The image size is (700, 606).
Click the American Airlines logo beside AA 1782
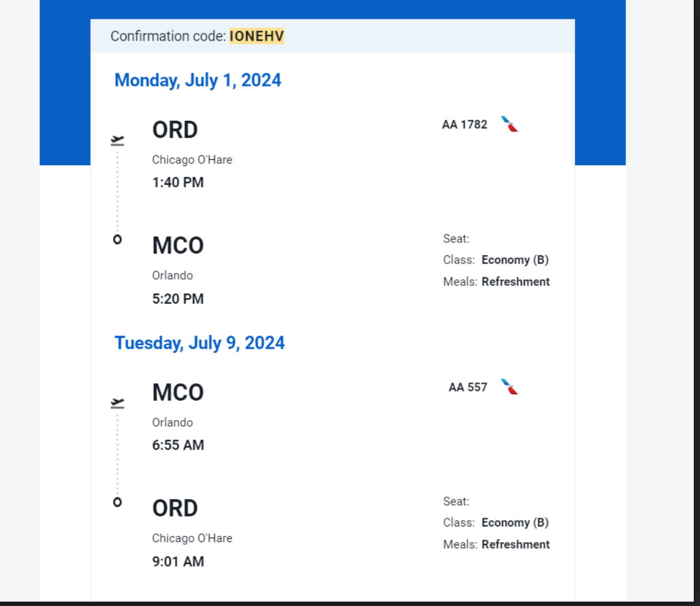pos(509,124)
